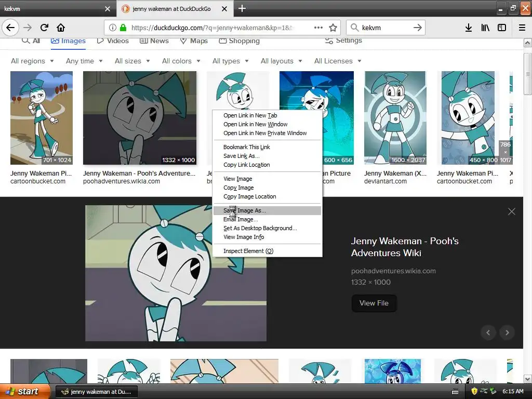
Task: Click the browser forward arrow
Action: pyautogui.click(x=28, y=28)
